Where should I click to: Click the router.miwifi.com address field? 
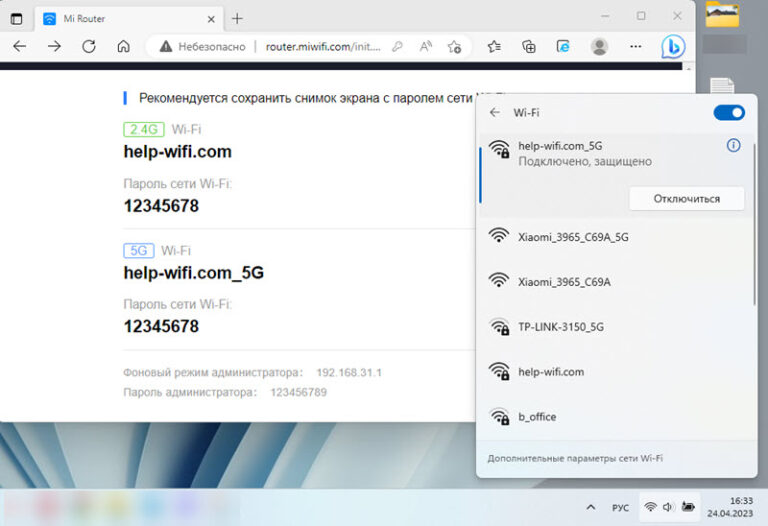323,47
